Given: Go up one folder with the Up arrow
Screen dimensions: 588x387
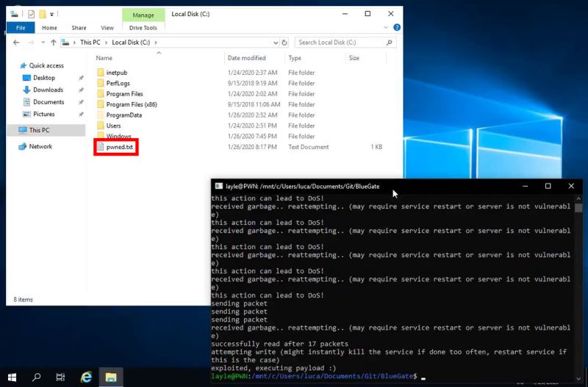Looking at the screenshot, I should click(x=54, y=43).
